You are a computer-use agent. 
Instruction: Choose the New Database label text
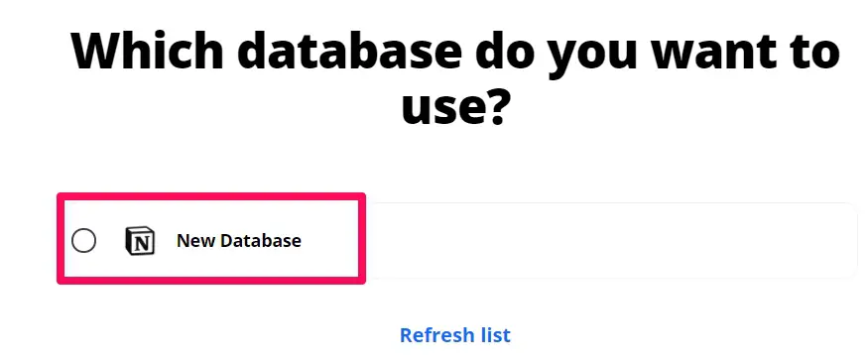[x=239, y=241]
